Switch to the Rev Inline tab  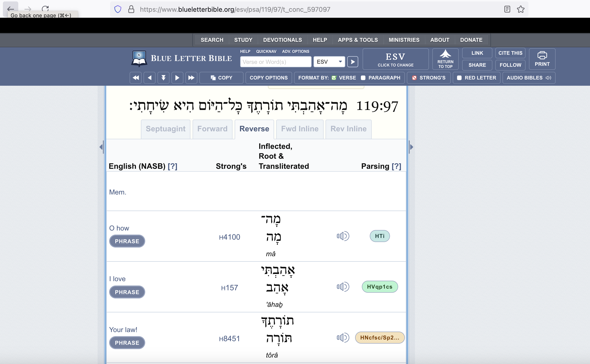pos(349,129)
